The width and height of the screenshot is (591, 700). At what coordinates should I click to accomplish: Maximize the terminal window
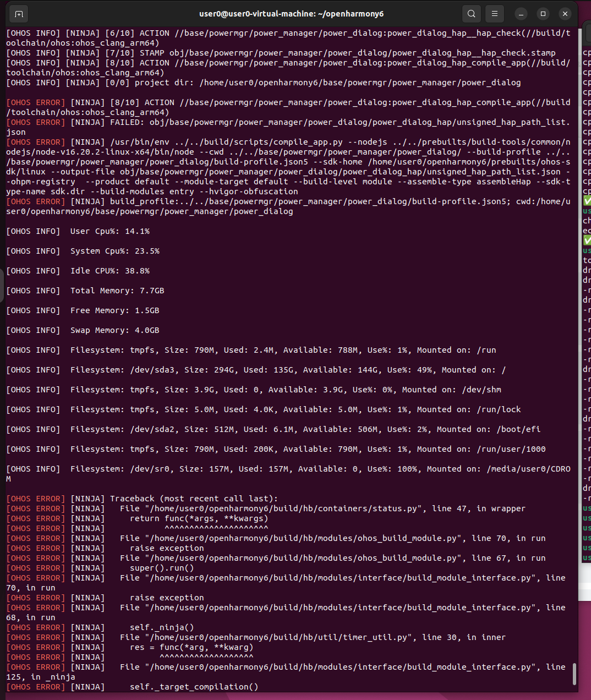(543, 14)
